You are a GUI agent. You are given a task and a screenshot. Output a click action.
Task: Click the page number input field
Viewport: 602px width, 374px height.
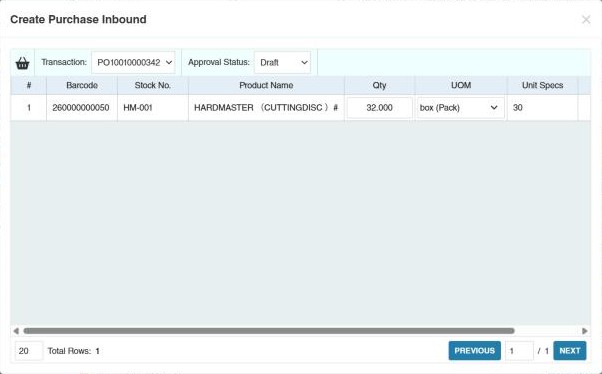coord(519,351)
